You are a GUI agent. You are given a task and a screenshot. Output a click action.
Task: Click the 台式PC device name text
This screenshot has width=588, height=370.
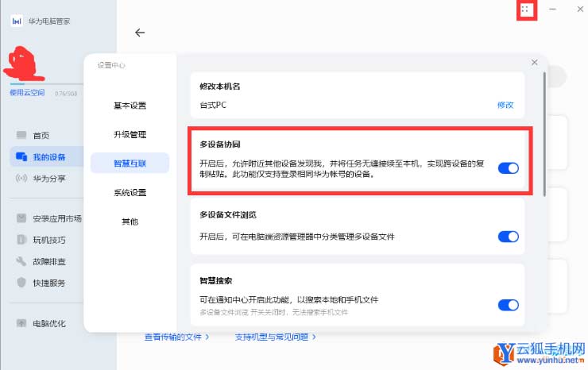[x=213, y=105]
